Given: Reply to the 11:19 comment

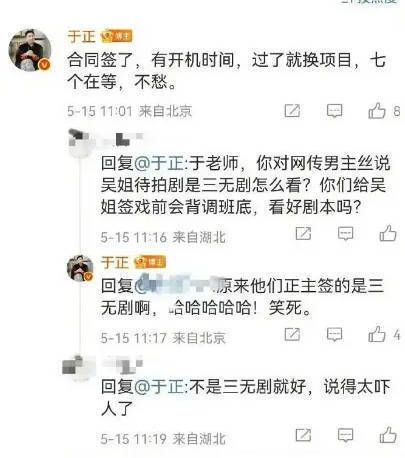Looking at the screenshot, I should (346, 435).
